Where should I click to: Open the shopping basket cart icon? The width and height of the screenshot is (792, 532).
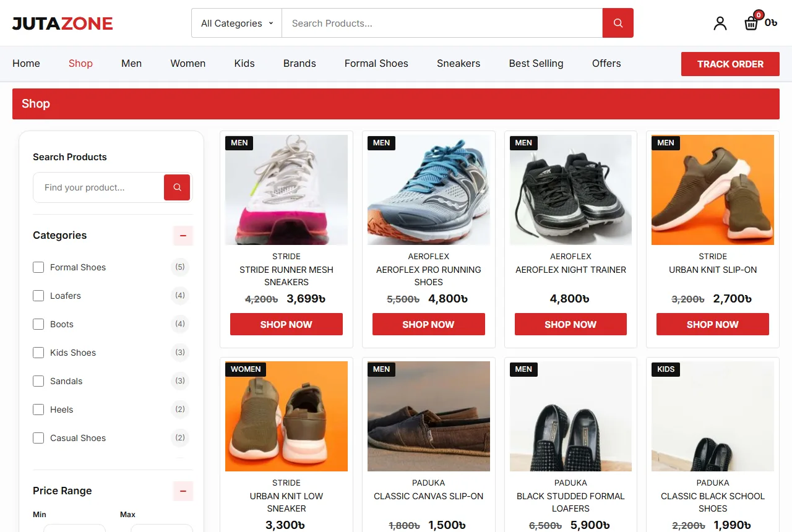click(751, 23)
